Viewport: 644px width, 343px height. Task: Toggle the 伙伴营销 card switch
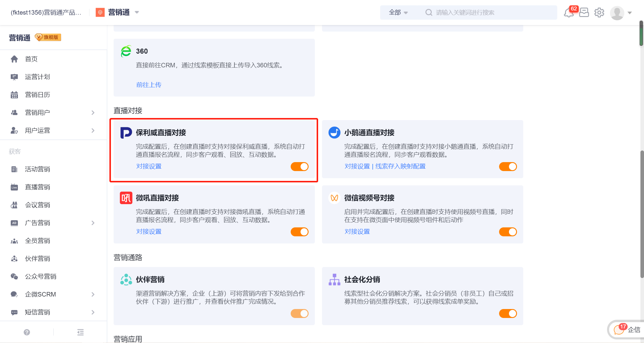300,313
